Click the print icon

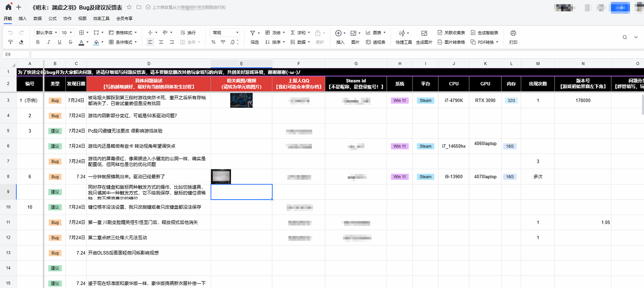[513, 33]
